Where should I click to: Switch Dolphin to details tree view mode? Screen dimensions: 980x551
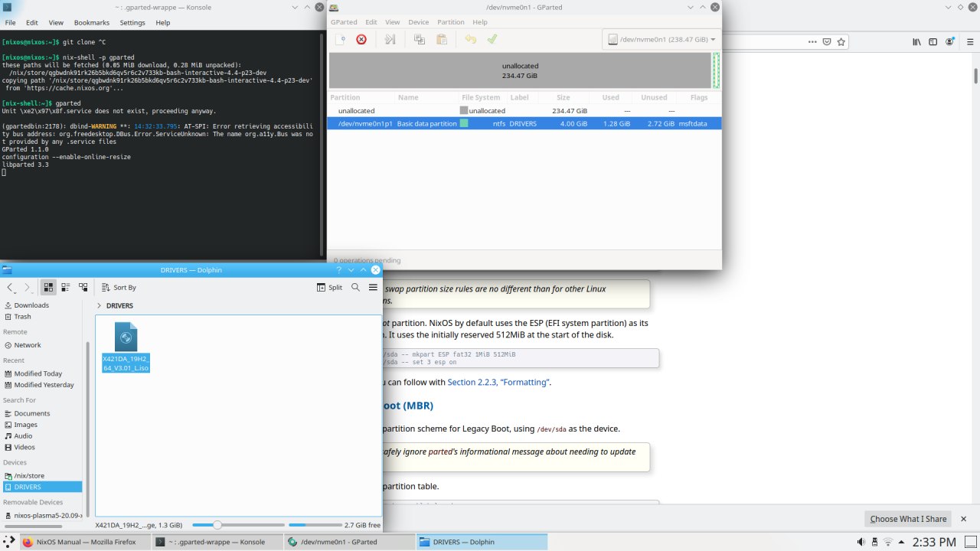[83, 287]
